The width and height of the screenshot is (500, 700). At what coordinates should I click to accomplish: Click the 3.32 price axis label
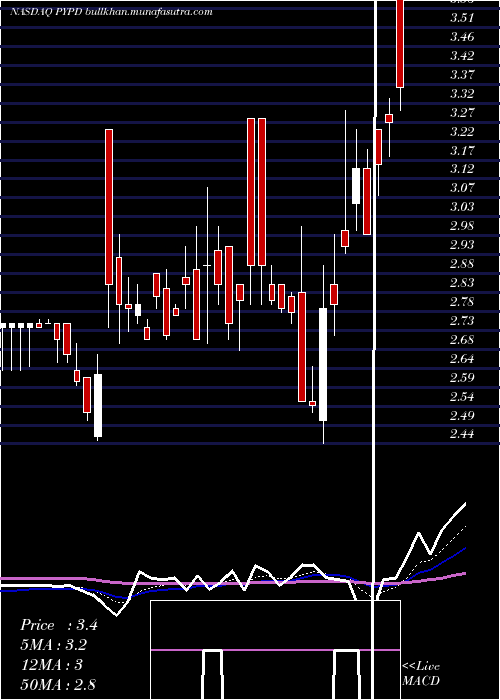click(461, 94)
